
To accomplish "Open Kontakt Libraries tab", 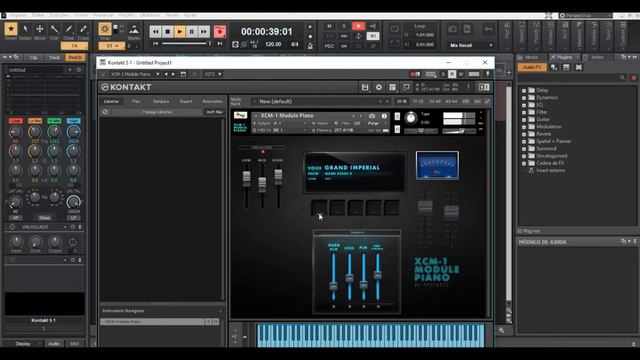I will tap(111, 101).
